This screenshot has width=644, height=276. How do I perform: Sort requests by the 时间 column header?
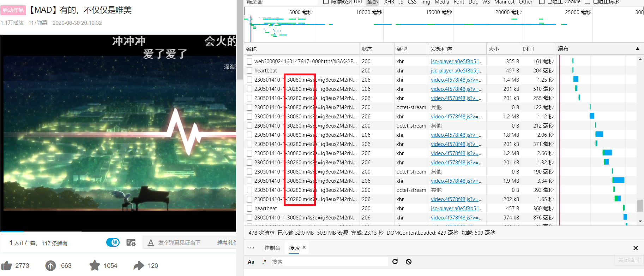coord(538,49)
